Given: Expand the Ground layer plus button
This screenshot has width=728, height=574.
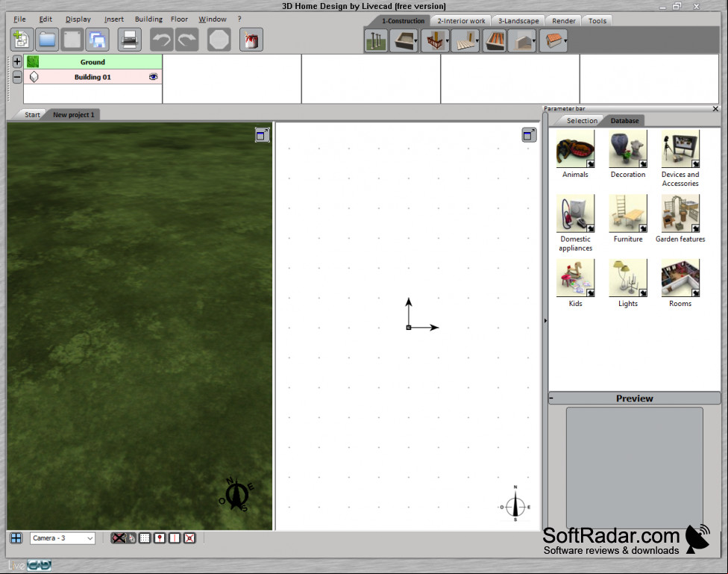Looking at the screenshot, I should point(17,61).
